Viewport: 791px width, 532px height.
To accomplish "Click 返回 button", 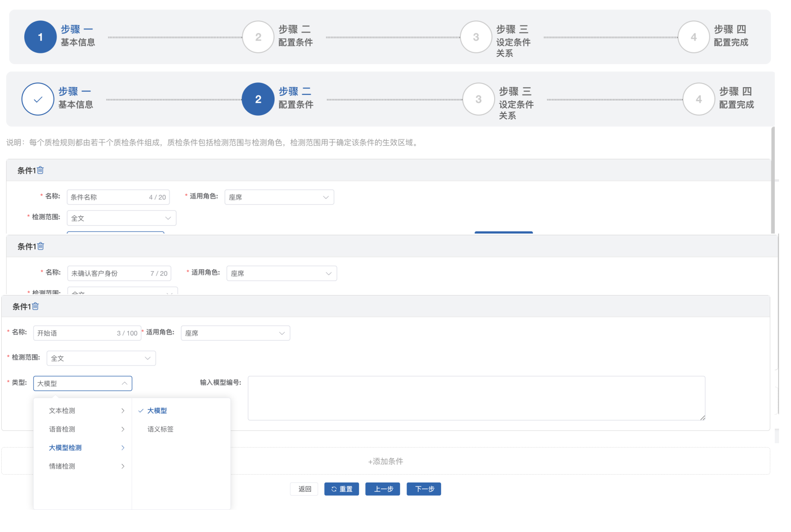I will tap(305, 489).
